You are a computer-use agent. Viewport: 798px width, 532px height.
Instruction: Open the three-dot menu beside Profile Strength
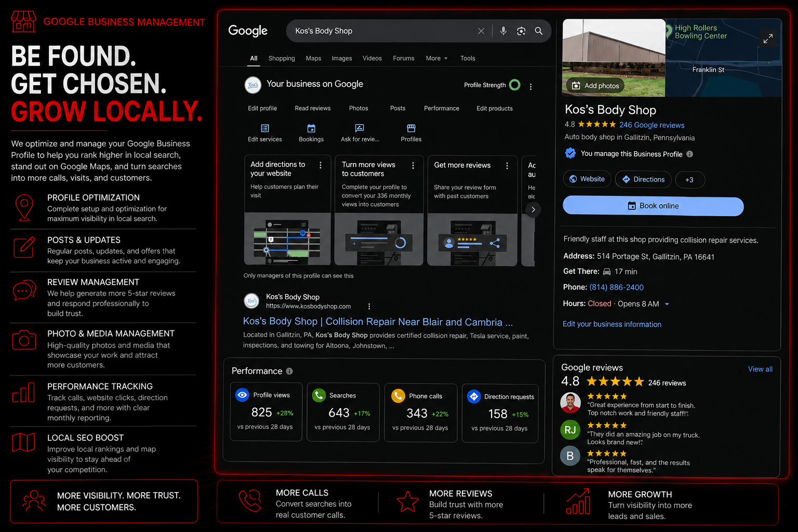530,87
